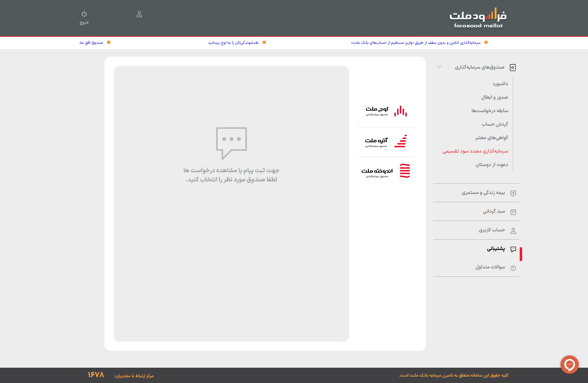Select دعوت از دوستان

tap(492, 165)
